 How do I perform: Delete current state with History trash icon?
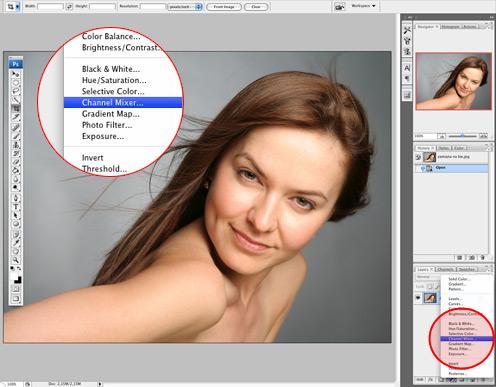pyautogui.click(x=482, y=258)
